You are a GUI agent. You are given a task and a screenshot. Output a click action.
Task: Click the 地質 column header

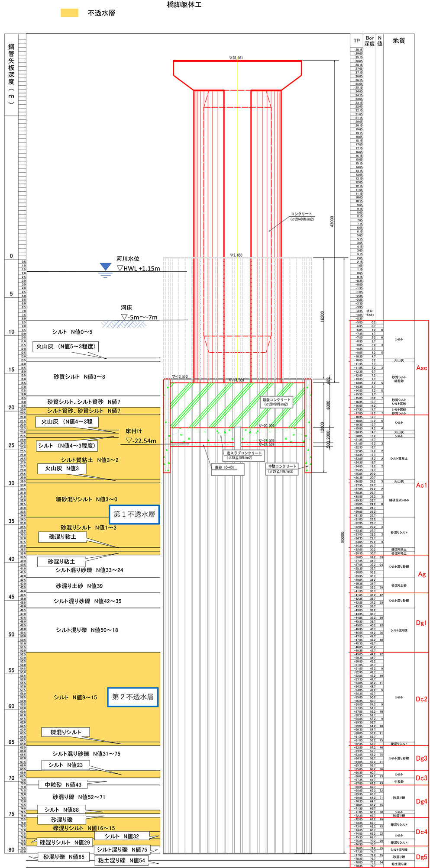(x=399, y=41)
